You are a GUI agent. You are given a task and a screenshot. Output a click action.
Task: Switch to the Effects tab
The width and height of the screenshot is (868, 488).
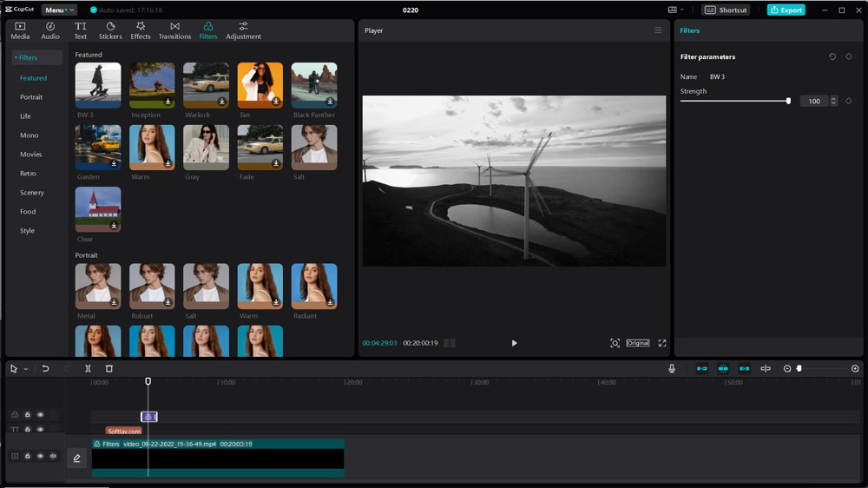(141, 30)
